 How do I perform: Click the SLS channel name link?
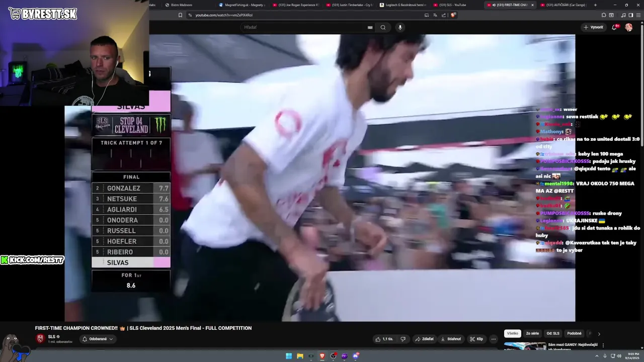tap(51, 337)
